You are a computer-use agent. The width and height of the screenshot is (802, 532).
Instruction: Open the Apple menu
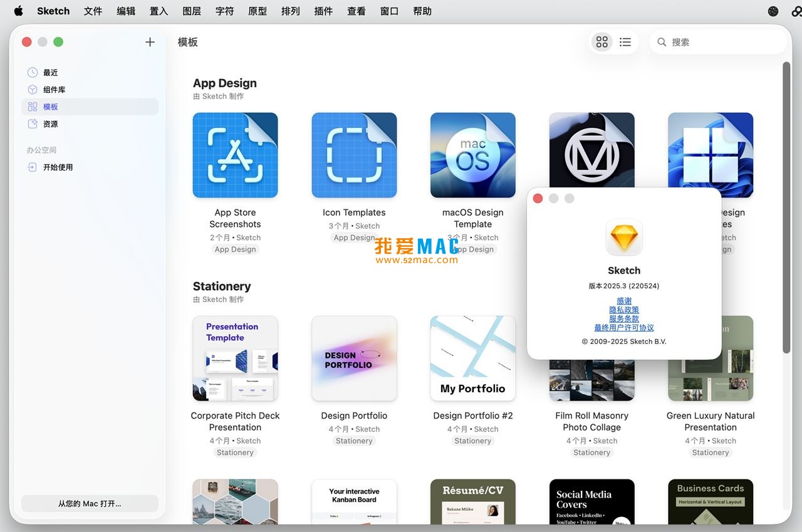tap(18, 11)
